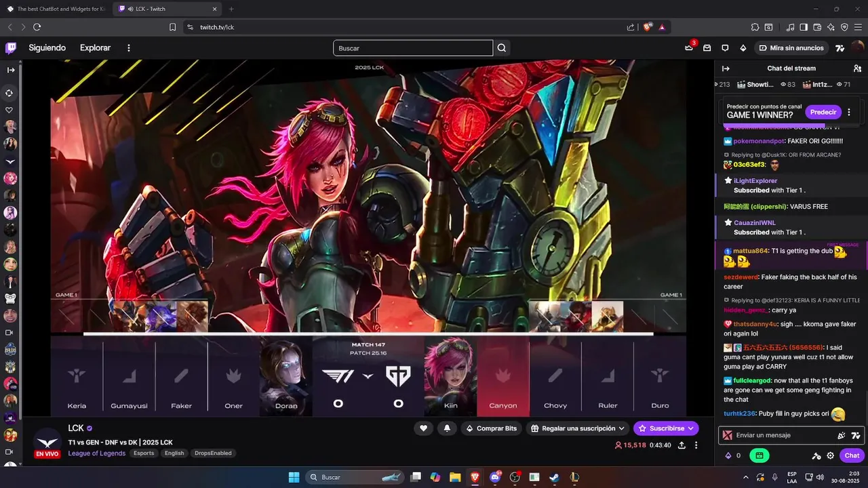Open Brave main hamburger menu
Image resolution: width=868 pixels, height=488 pixels.
coord(858,27)
